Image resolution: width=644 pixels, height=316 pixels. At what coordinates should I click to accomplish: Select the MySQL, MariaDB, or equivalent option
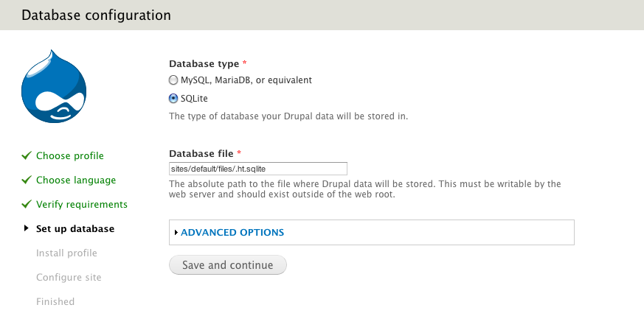click(x=173, y=80)
